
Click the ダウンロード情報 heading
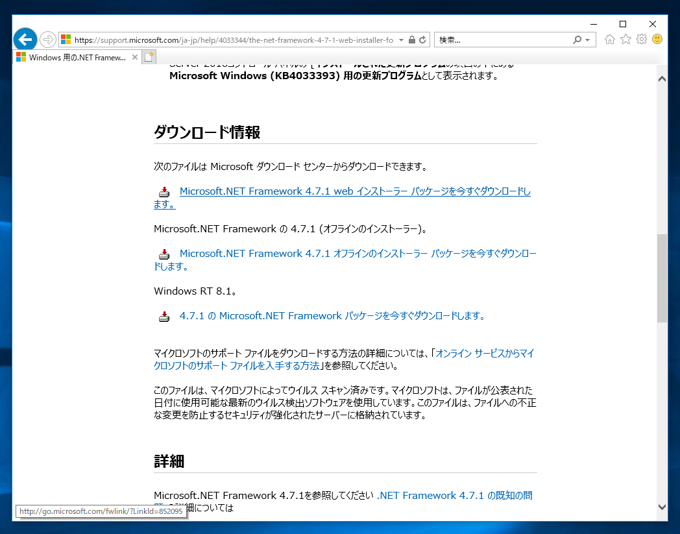point(207,132)
